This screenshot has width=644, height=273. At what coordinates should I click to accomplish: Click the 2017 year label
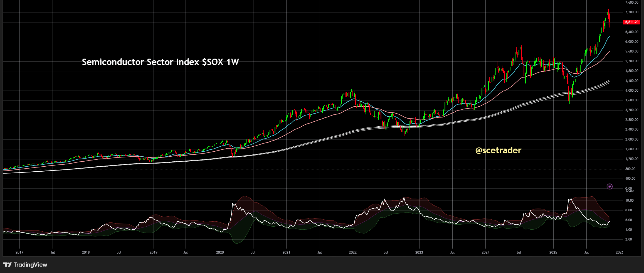coord(19,252)
